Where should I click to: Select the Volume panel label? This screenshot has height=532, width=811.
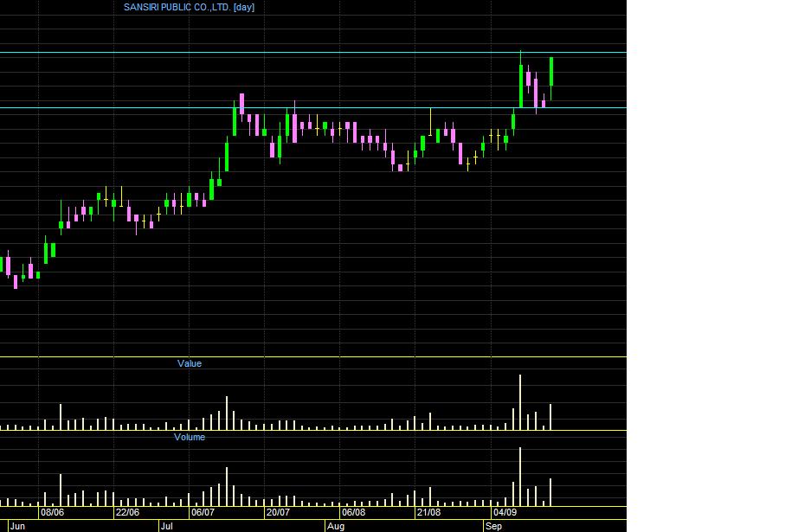coord(189,437)
